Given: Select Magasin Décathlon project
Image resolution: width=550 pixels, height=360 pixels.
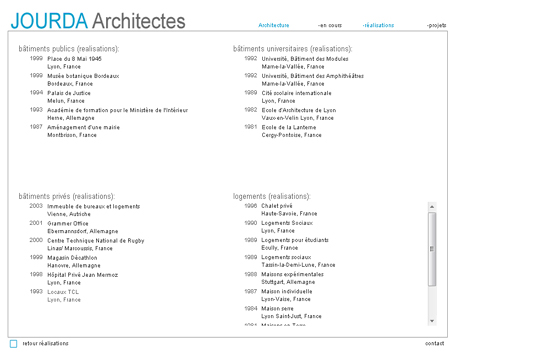Looking at the screenshot, I should pos(72,258).
